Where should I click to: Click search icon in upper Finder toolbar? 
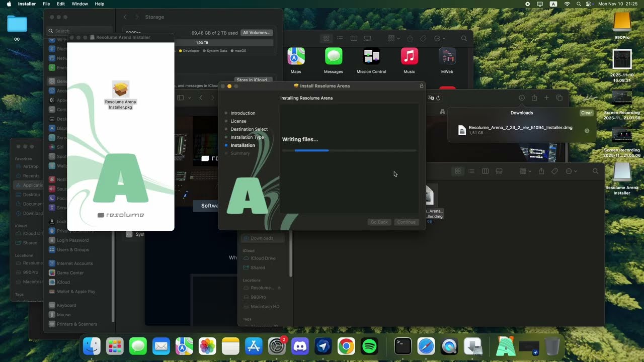464,38
